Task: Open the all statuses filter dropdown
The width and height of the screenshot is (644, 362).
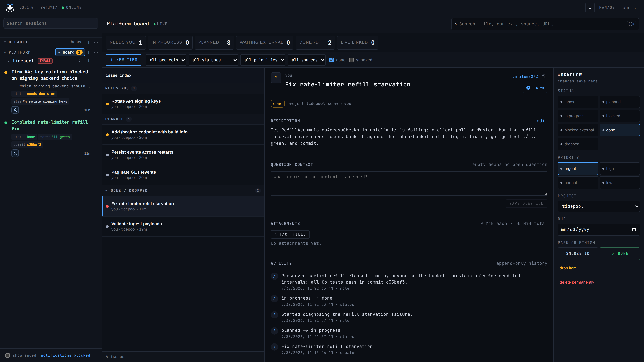Action: [213, 60]
